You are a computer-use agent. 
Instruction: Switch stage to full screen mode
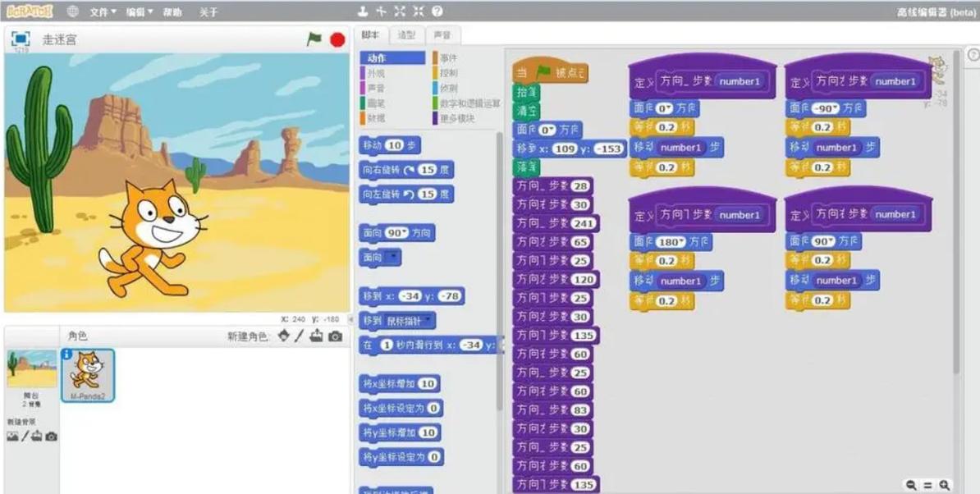[21, 39]
